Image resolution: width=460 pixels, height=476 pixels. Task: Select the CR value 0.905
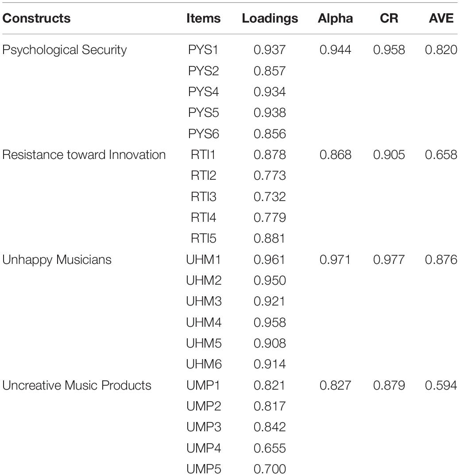(389, 155)
